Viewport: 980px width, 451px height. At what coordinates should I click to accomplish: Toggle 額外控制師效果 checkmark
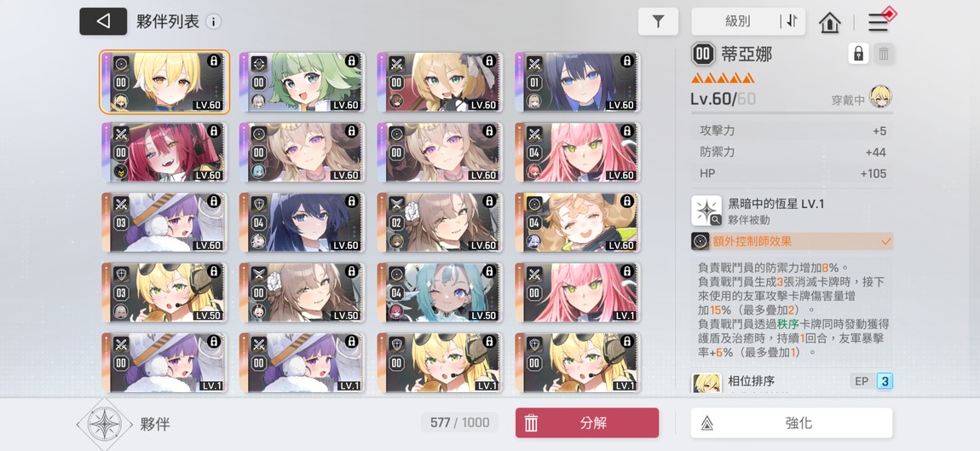tap(885, 240)
